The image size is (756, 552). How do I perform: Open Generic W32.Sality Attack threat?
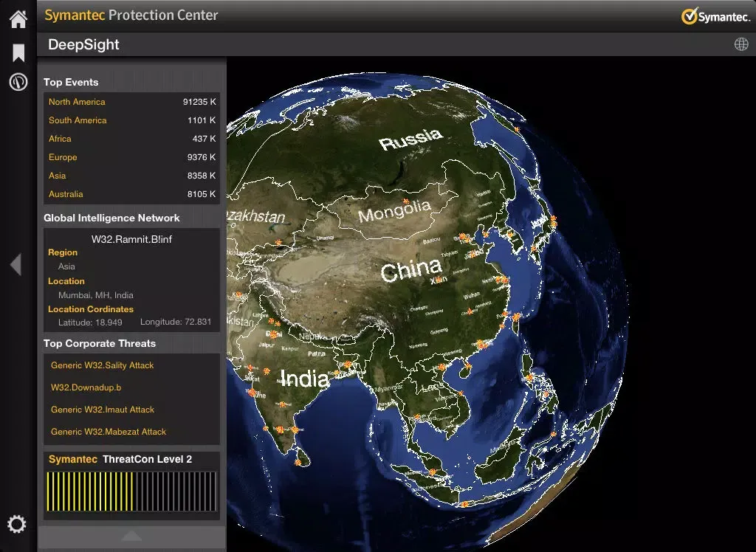[102, 365]
